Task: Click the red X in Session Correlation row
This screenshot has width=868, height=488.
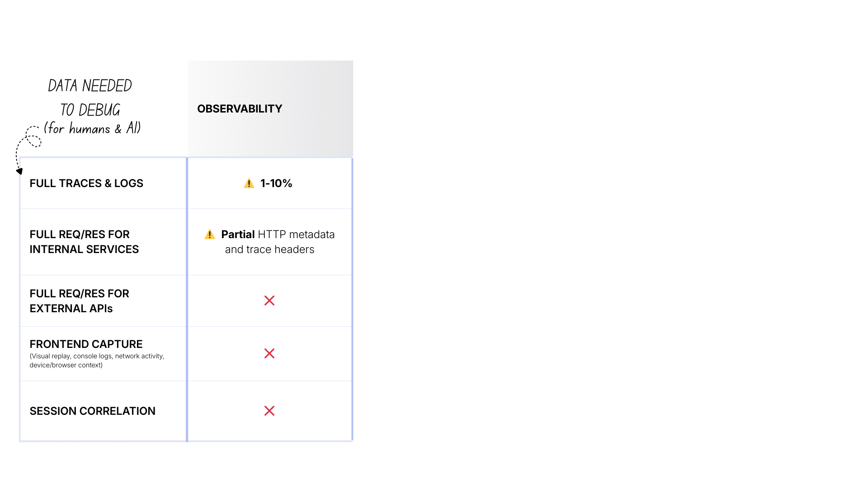Action: pos(269,411)
